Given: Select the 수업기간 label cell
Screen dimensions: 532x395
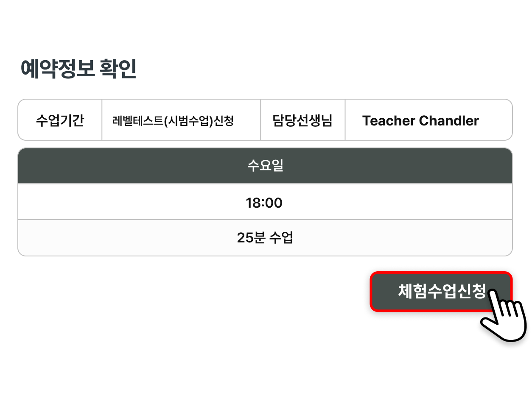Looking at the screenshot, I should (x=60, y=120).
